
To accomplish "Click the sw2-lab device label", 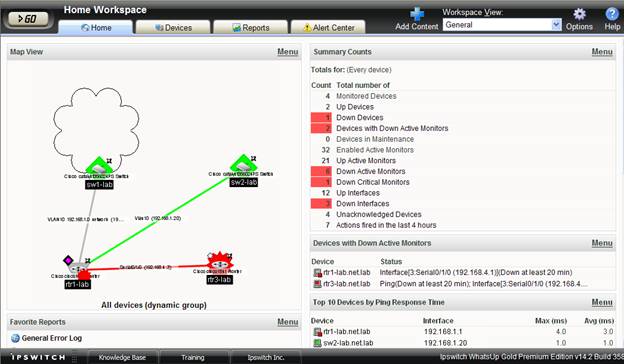I will tap(244, 182).
